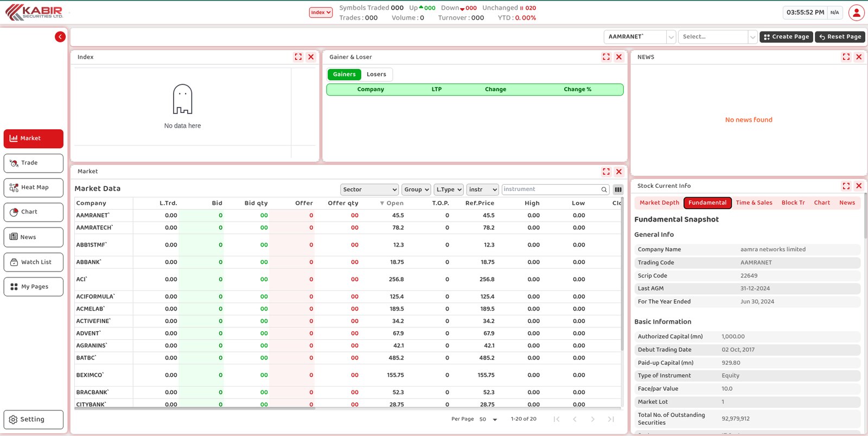The width and height of the screenshot is (868, 436).
Task: Select the Fundamental tab
Action: 707,203
